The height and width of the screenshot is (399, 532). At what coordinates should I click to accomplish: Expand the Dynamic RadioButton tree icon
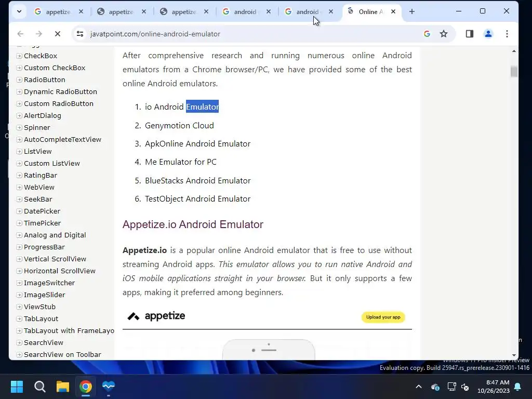(19, 91)
